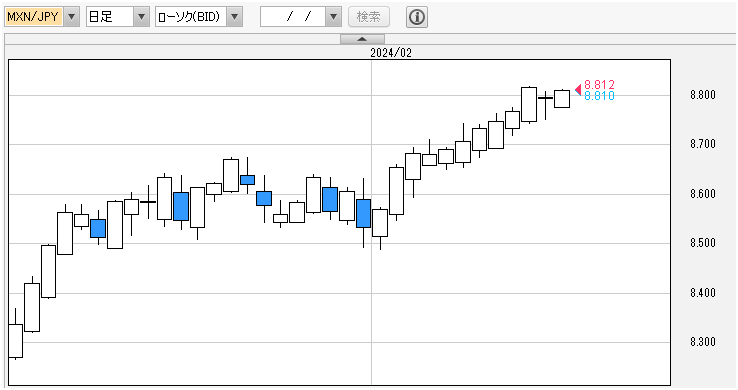The image size is (738, 390).
Task: Click the red 8.812 price label
Action: (x=599, y=85)
